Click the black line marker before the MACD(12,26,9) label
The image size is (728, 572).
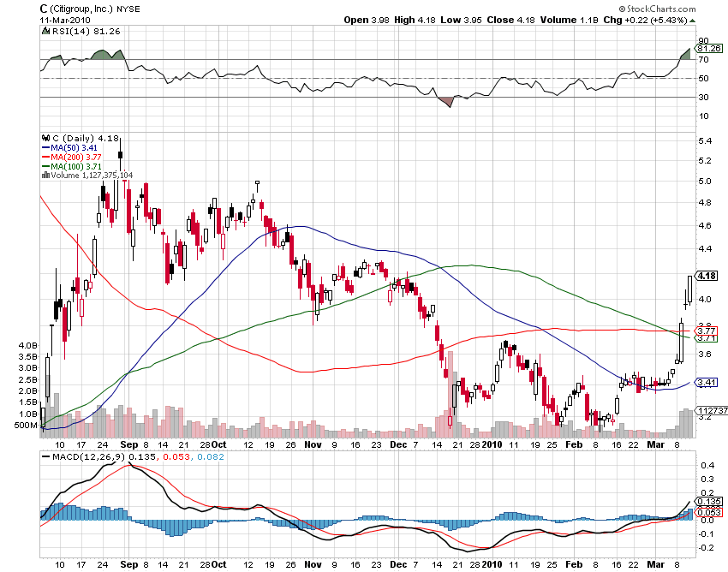(45, 457)
